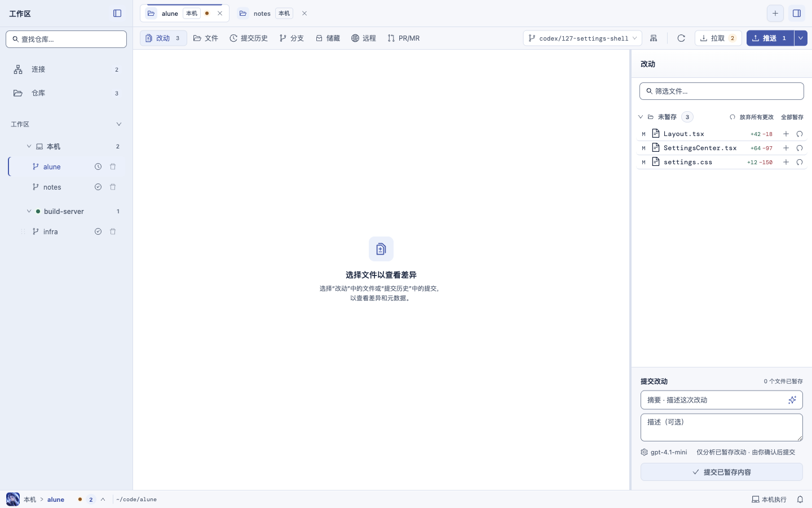Discard changes to Layout.tsx

(800, 134)
